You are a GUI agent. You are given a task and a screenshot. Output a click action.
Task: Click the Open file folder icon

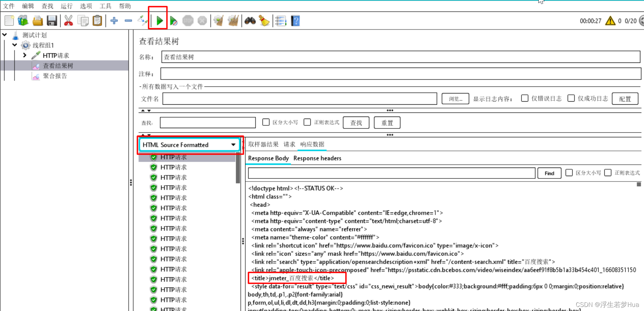tap(37, 21)
